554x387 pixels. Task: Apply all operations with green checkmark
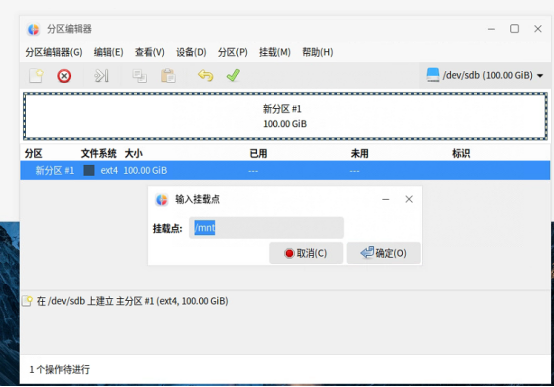233,75
